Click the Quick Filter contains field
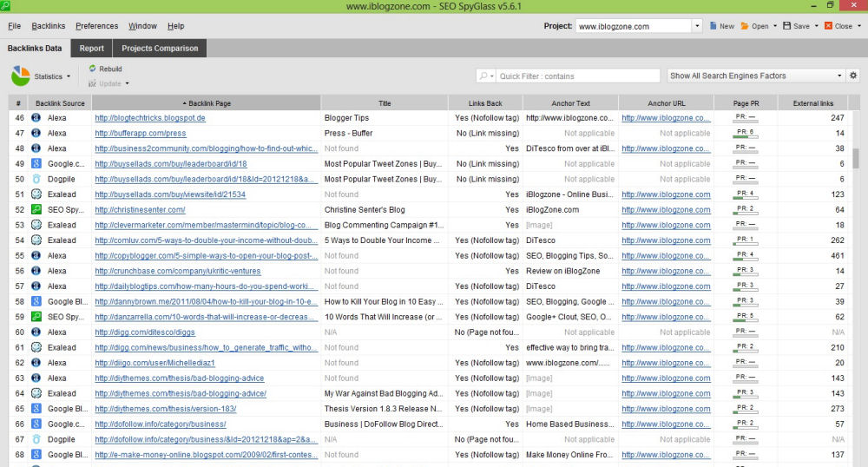868x467 pixels. click(578, 76)
